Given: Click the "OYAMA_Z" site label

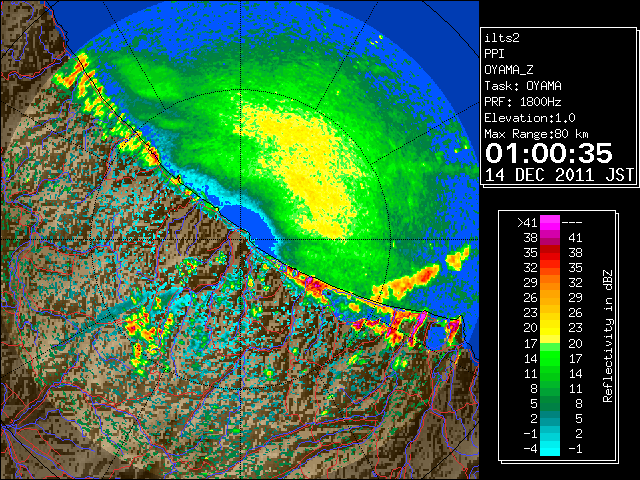Looking at the screenshot, I should tap(509, 70).
